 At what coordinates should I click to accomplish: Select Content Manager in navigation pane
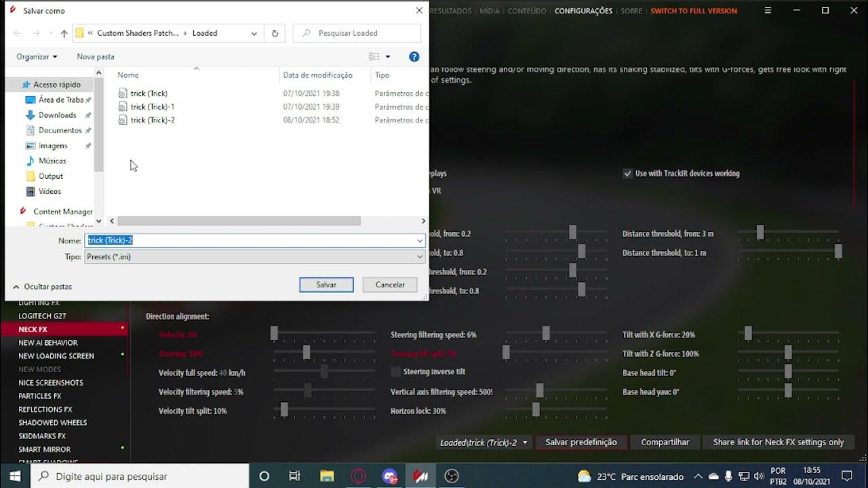(63, 211)
